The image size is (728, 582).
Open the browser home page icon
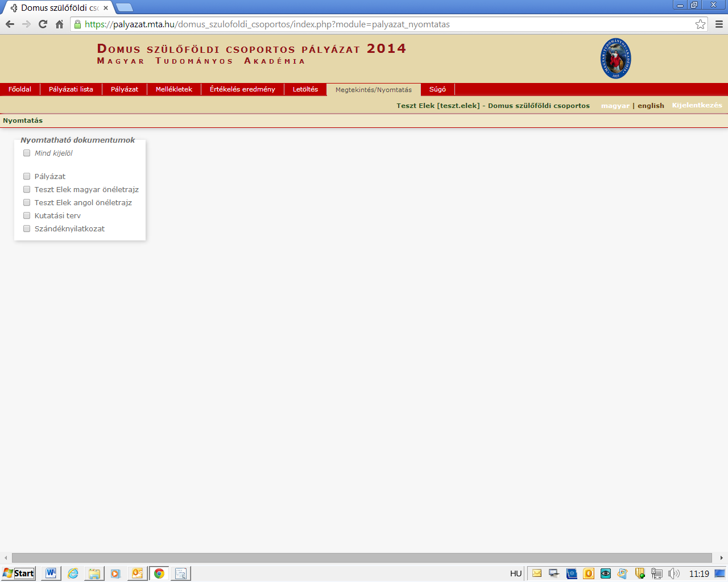point(59,24)
